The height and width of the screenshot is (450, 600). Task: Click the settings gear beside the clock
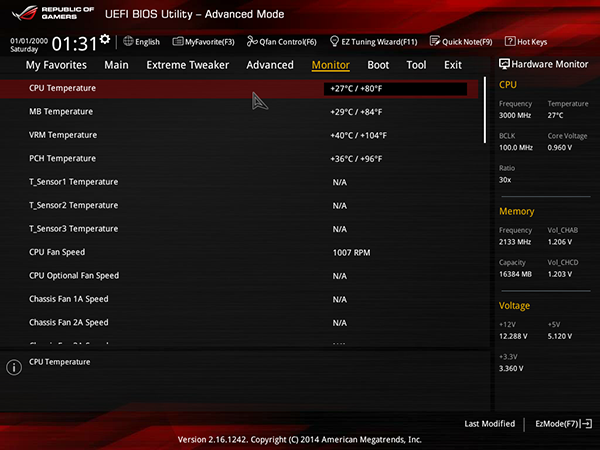click(x=105, y=39)
